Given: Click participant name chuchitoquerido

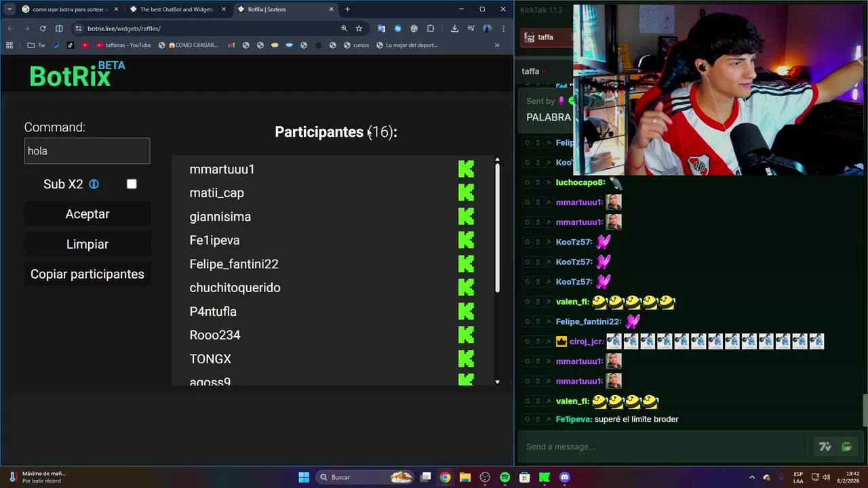Looking at the screenshot, I should tap(235, 288).
